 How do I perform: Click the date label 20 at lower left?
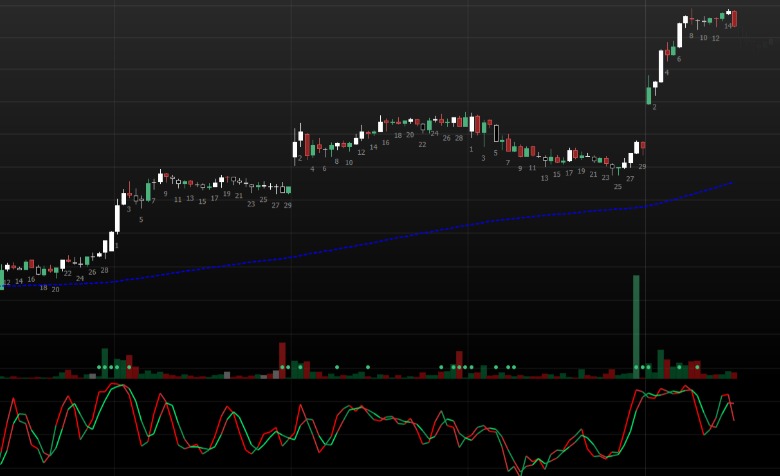pyautogui.click(x=55, y=289)
